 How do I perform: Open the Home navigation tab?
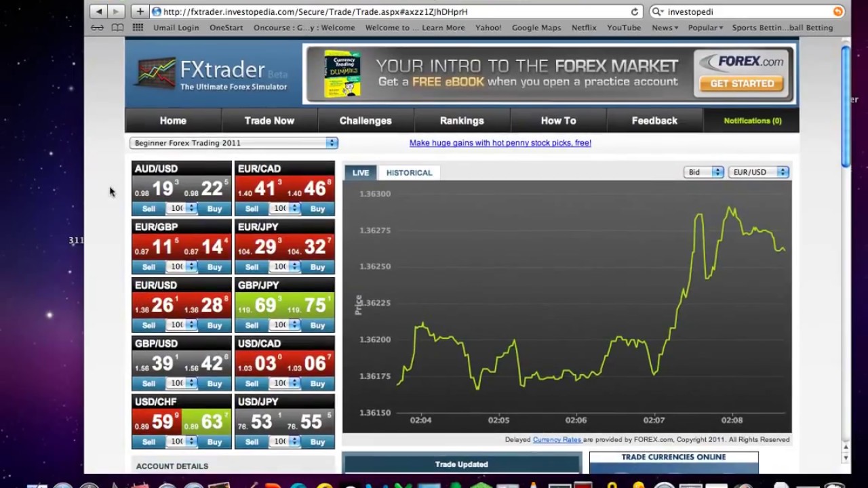173,121
